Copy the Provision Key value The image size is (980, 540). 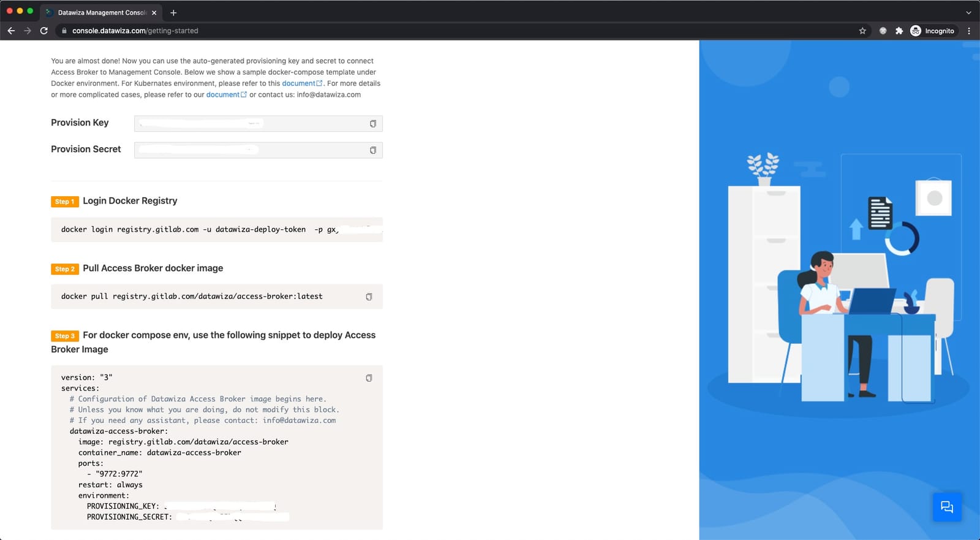click(x=372, y=124)
